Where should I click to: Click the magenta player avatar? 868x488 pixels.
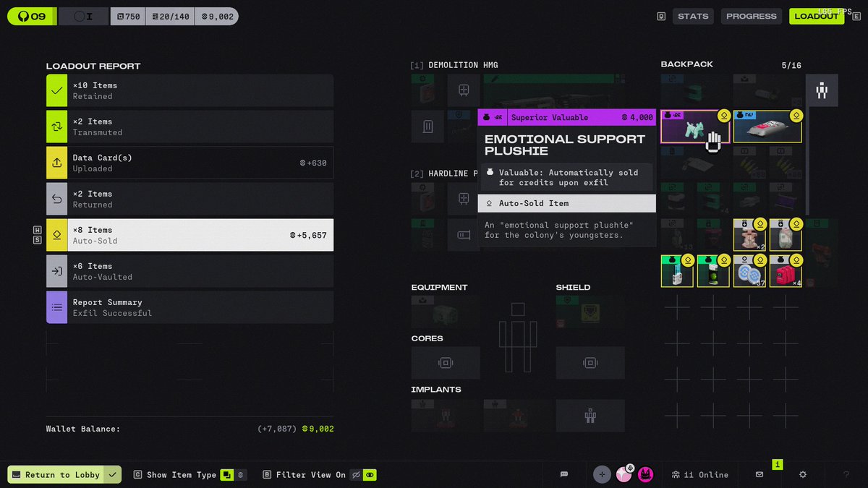pos(645,474)
